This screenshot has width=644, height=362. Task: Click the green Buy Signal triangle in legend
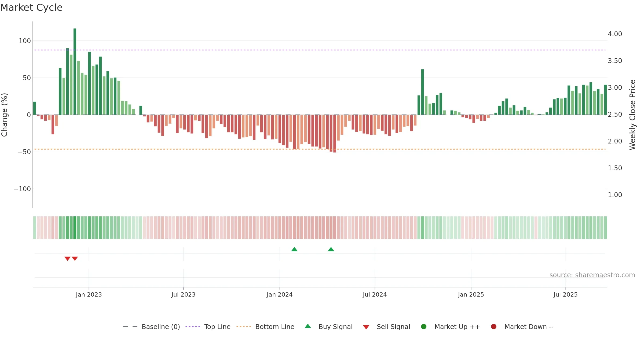coord(308,326)
